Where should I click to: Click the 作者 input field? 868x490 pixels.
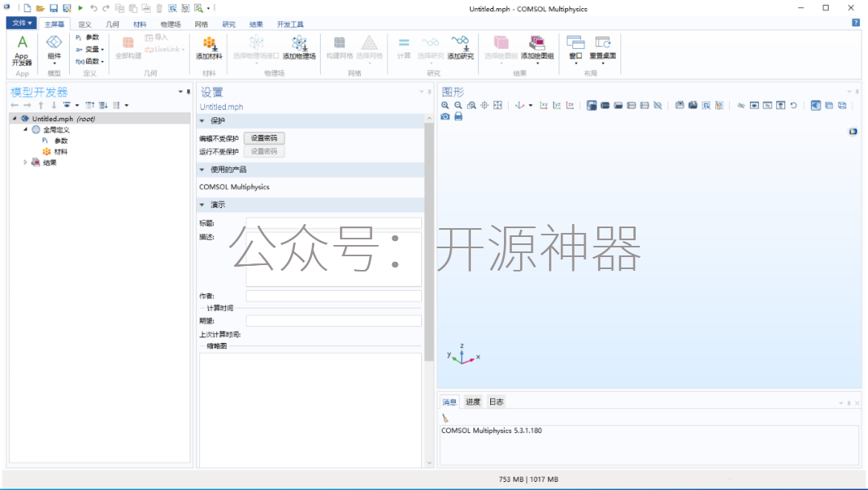point(334,296)
